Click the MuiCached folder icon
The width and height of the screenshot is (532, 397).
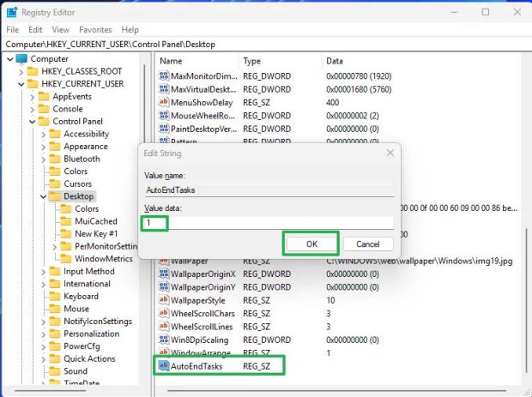66,221
